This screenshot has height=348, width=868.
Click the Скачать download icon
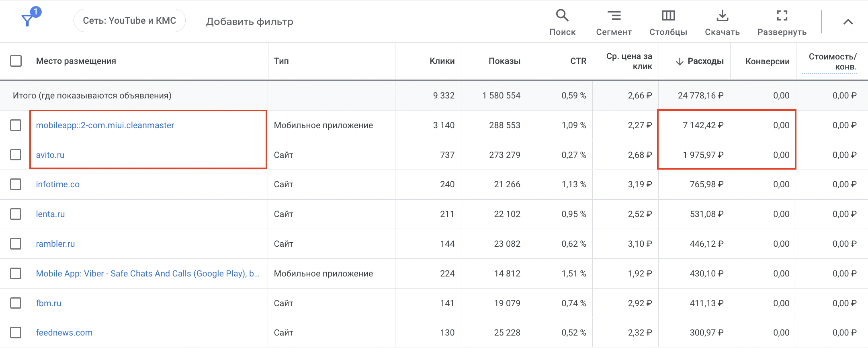(722, 16)
